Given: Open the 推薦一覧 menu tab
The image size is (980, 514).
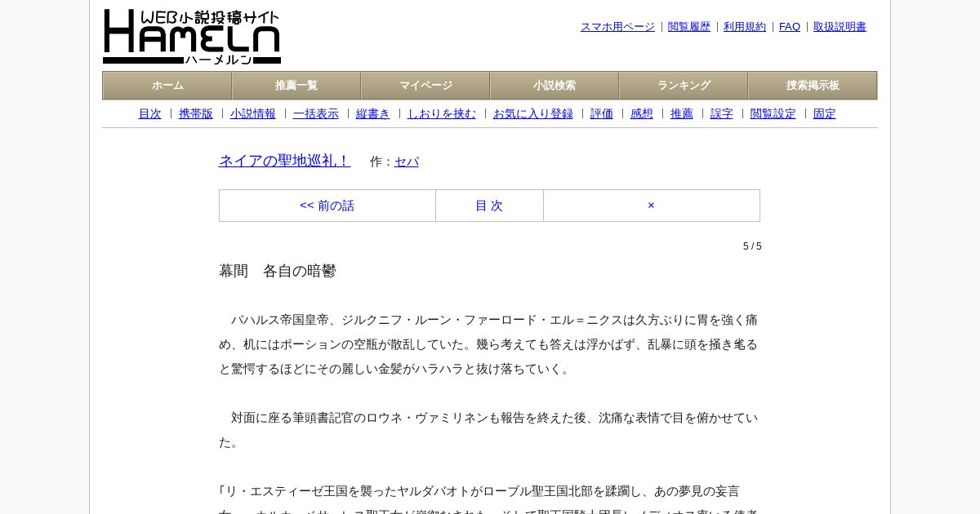Looking at the screenshot, I should [296, 86].
